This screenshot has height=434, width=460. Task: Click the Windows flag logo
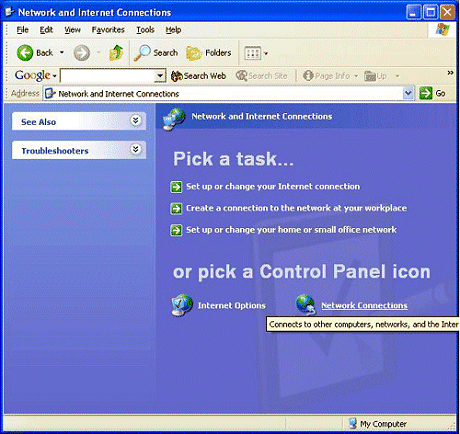pyautogui.click(x=443, y=30)
